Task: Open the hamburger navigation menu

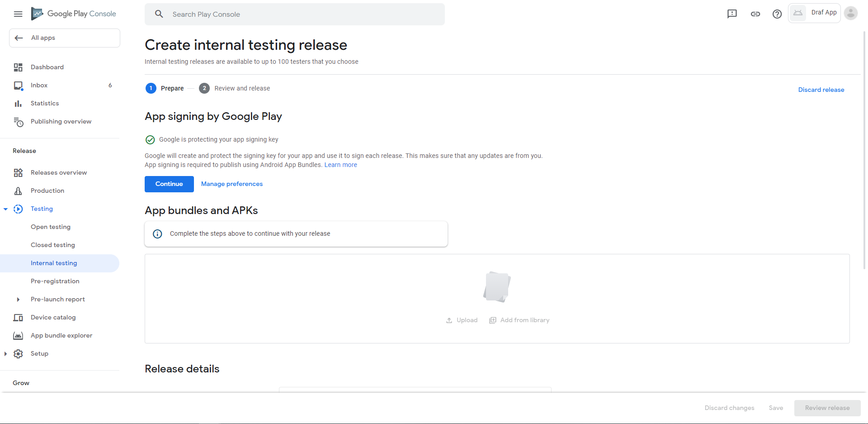Action: click(18, 14)
